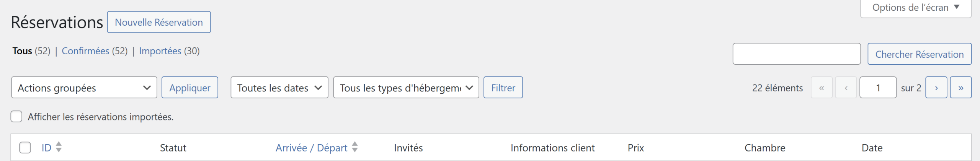This screenshot has height=161, width=980.
Task: Click the 'Filtrer' button
Action: point(503,88)
